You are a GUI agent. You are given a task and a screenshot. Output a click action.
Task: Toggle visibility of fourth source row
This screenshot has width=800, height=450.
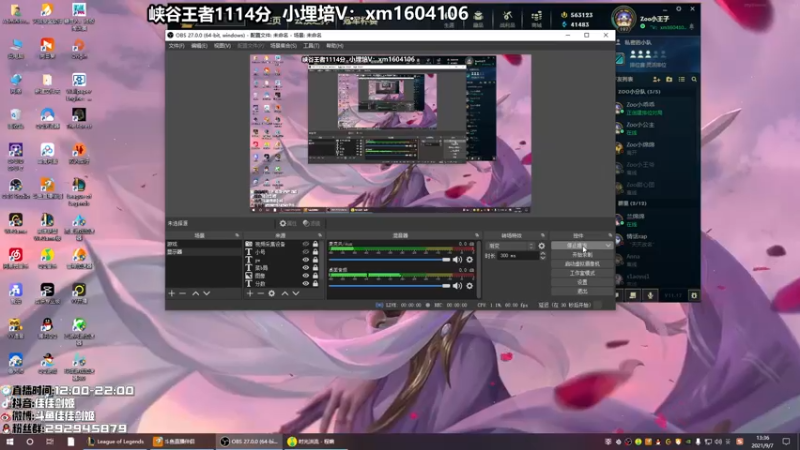point(306,268)
